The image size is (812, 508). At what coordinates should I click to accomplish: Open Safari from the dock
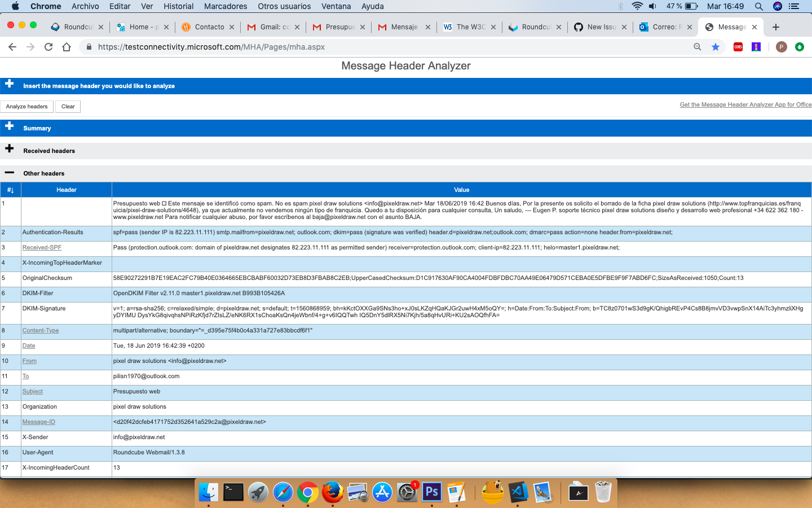click(283, 492)
